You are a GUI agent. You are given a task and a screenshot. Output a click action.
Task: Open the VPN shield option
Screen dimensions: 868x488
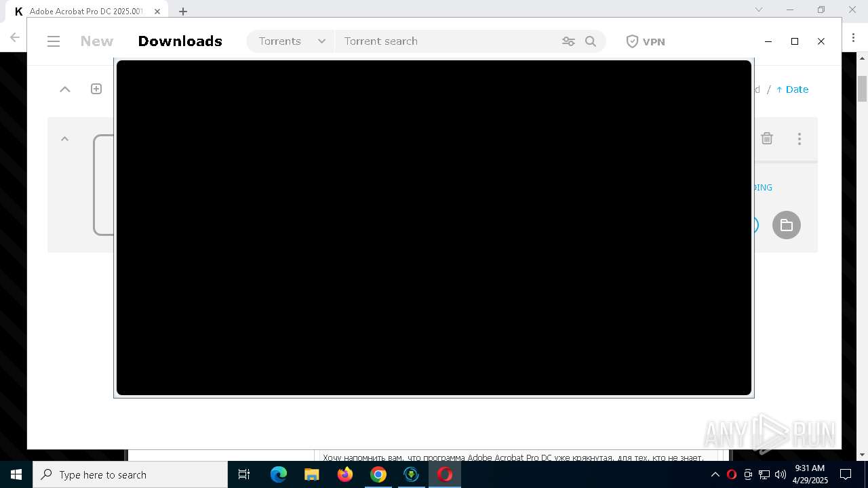(x=645, y=41)
